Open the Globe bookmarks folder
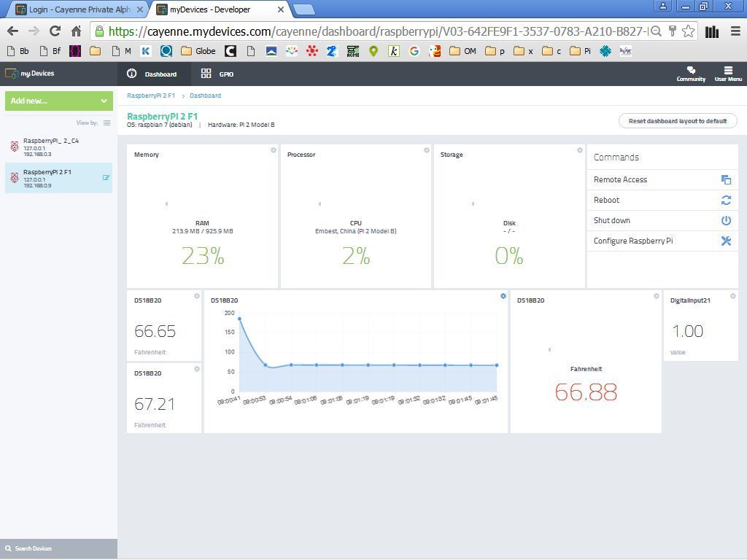This screenshot has width=747, height=560. coord(198,51)
